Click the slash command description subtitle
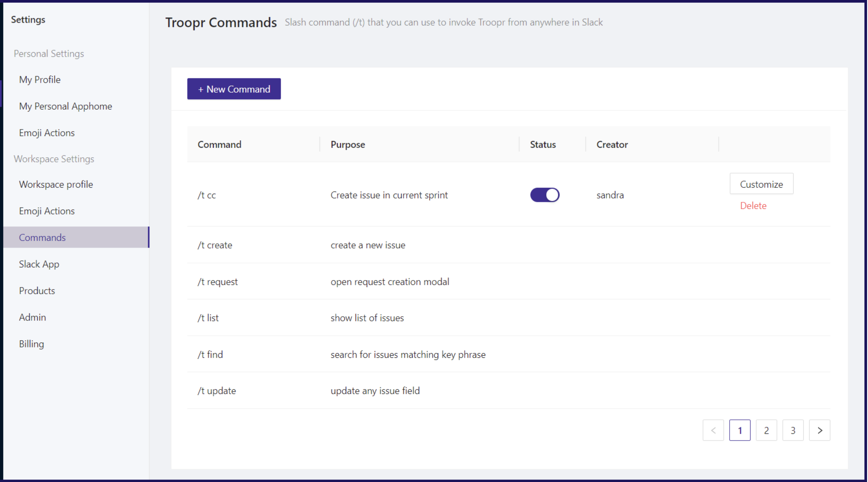 click(x=444, y=22)
